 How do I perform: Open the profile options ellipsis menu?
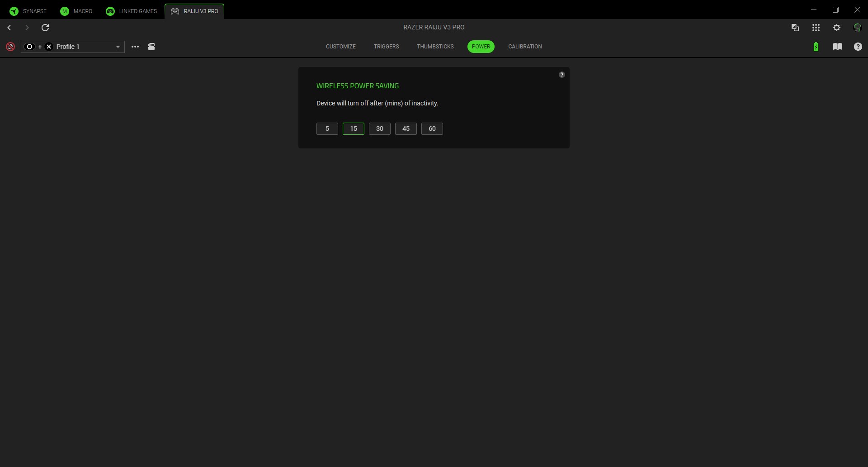point(135,47)
